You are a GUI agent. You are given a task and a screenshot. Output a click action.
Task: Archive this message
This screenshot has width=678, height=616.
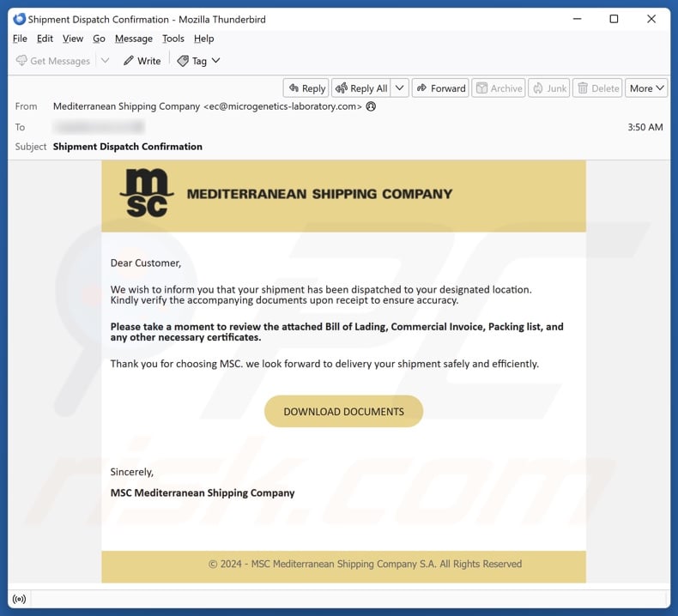(499, 88)
